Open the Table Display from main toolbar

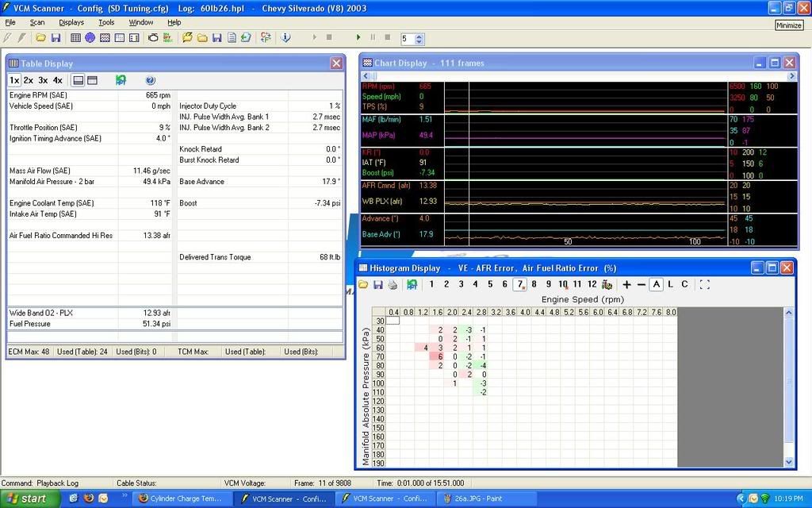75,37
